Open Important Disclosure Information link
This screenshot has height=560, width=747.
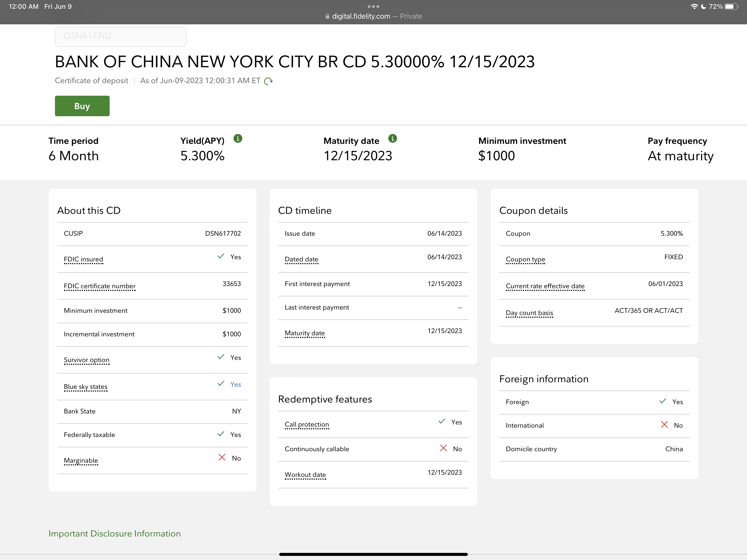(115, 533)
